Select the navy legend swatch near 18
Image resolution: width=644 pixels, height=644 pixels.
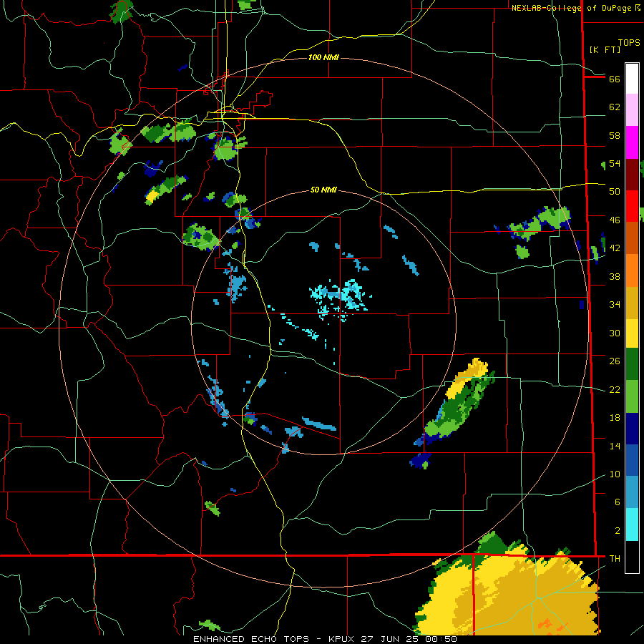coord(632,429)
